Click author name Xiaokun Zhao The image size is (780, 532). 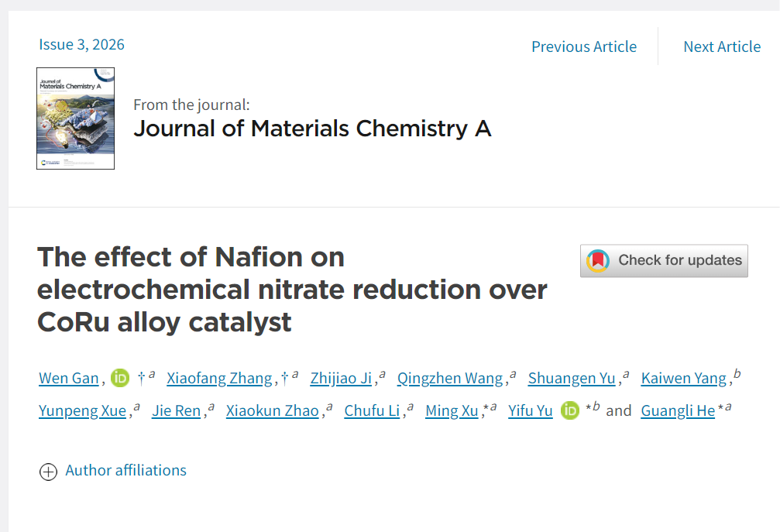(x=272, y=410)
